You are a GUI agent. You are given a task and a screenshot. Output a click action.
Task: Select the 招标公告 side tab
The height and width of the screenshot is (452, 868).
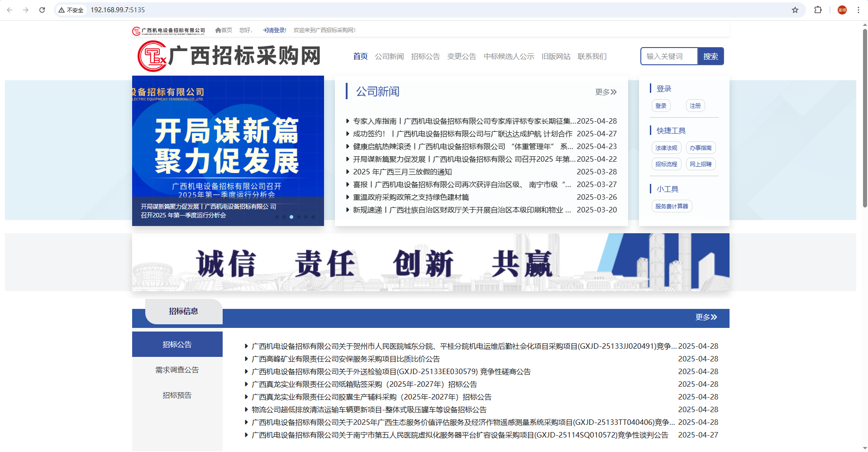click(x=177, y=344)
